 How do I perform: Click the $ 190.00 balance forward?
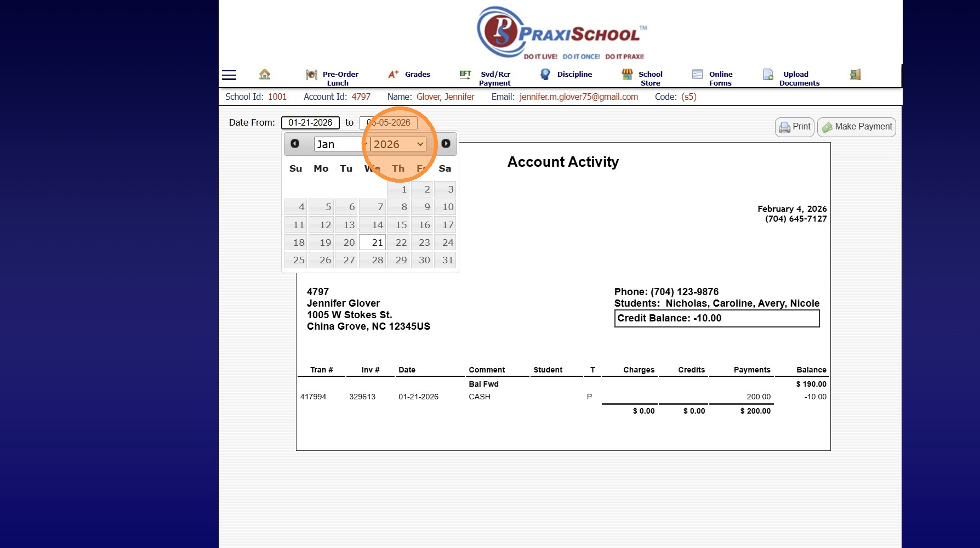(811, 384)
